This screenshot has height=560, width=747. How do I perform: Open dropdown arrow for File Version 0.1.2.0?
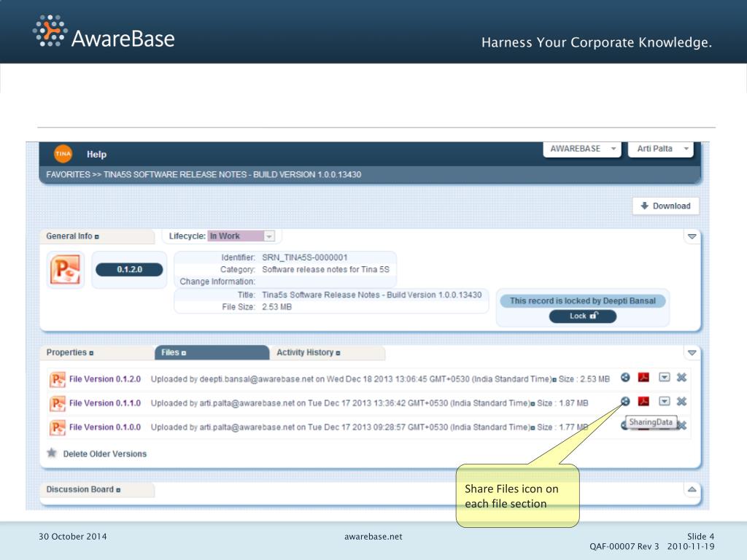coord(665,378)
